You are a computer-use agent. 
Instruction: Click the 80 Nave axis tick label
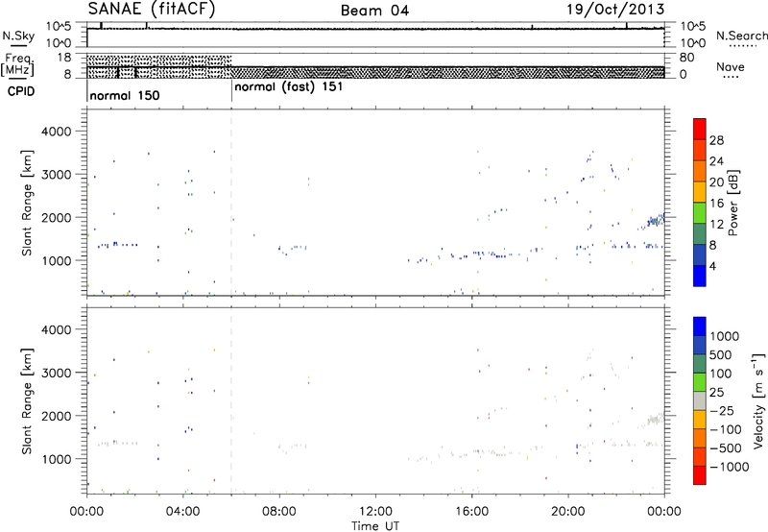coord(686,58)
